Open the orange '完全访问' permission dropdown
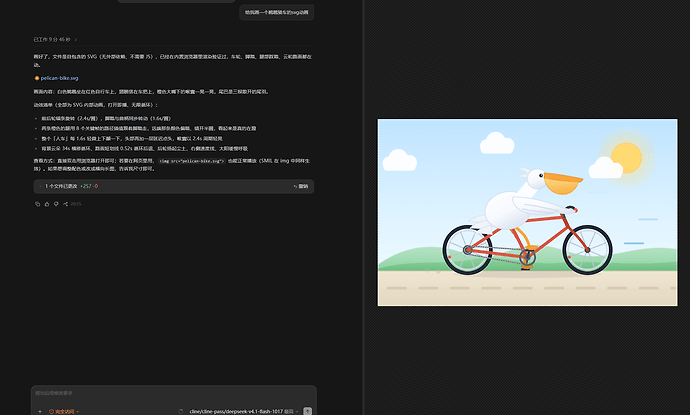The width and height of the screenshot is (690, 415). [x=64, y=411]
